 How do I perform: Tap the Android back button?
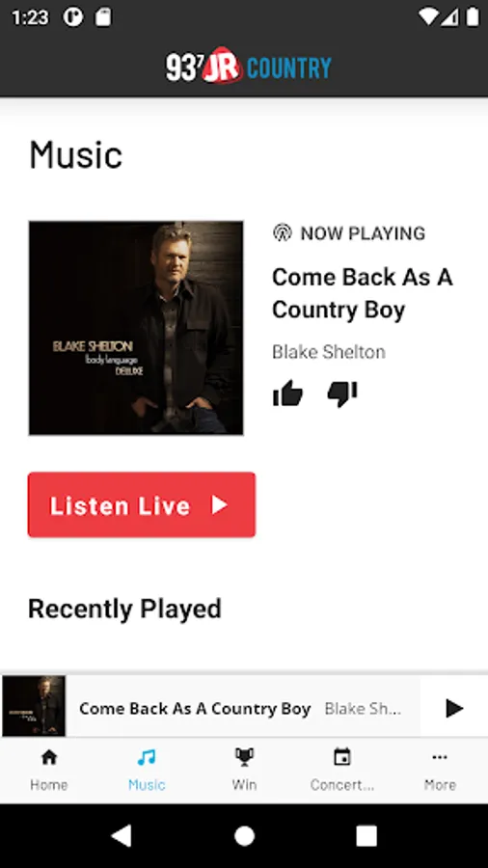[122, 835]
